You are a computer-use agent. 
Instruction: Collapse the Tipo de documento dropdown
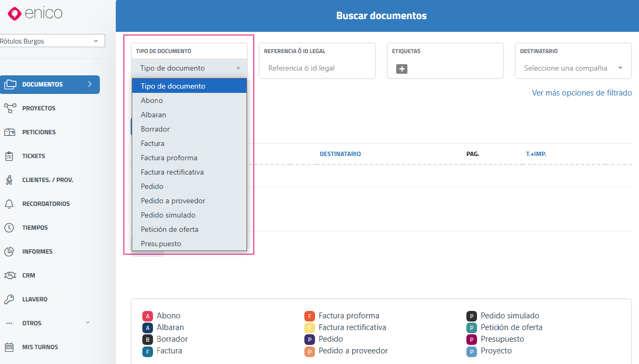[189, 68]
